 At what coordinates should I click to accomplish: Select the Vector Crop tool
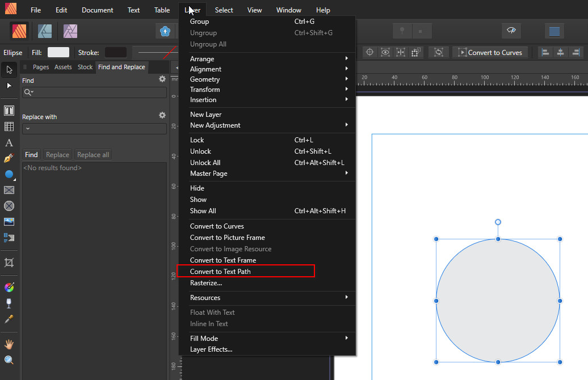click(9, 263)
